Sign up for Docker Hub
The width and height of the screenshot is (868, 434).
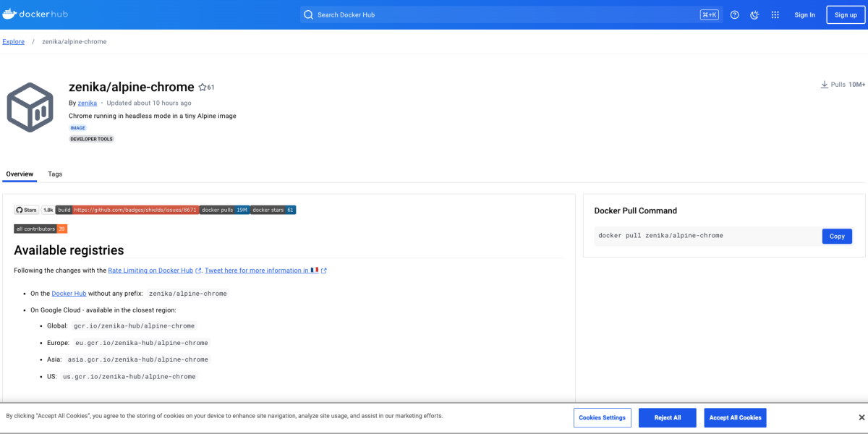coord(845,14)
